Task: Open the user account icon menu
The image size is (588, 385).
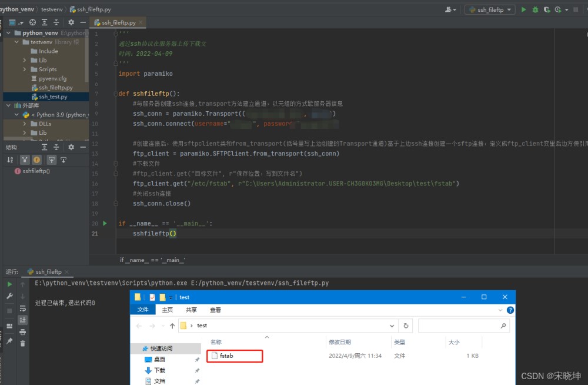Action: (x=450, y=9)
